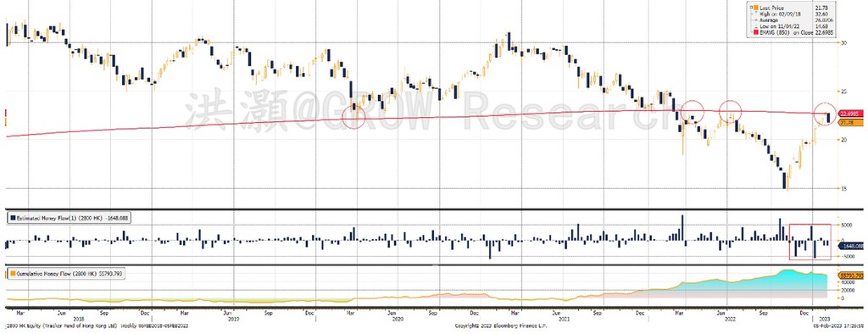Click the orange 21.78 last price tag

click(851, 122)
